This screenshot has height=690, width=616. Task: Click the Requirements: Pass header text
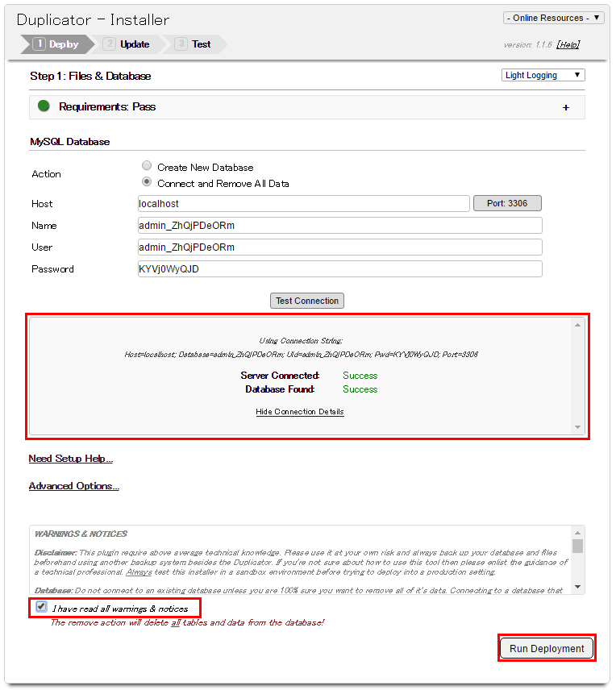coord(107,107)
